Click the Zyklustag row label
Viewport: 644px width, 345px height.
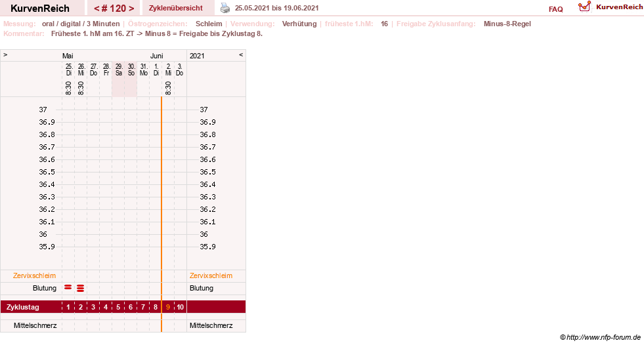click(x=22, y=307)
